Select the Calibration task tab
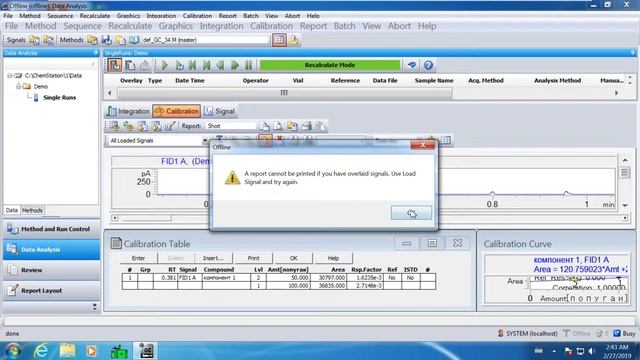Viewport: 640px width, 360px height. pos(177,111)
